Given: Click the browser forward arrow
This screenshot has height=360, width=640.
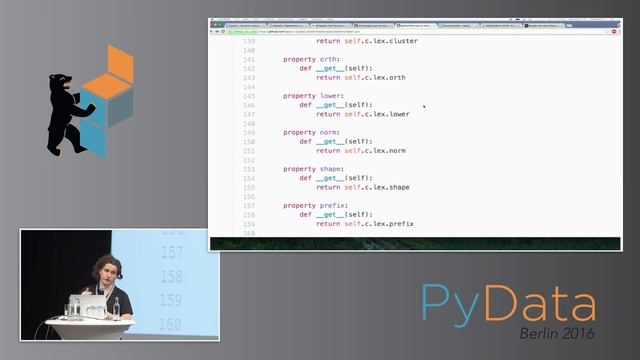Looking at the screenshot, I should tap(217, 31).
